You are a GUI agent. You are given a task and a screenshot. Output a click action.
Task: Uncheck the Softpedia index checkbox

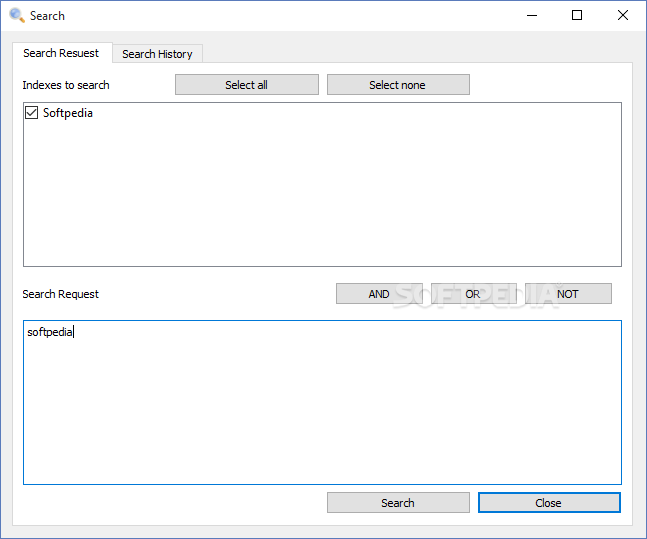(31, 113)
